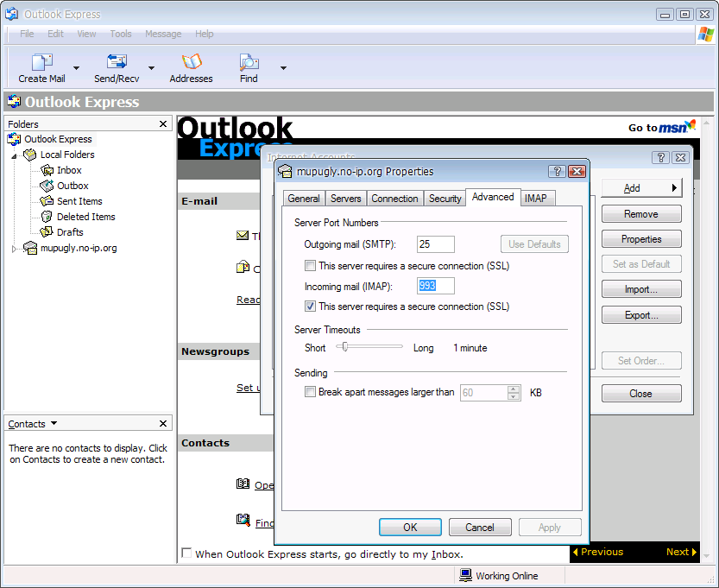Uncheck SSL for incoming mail IMAP
Screen dimensions: 719x588
[x=311, y=307]
